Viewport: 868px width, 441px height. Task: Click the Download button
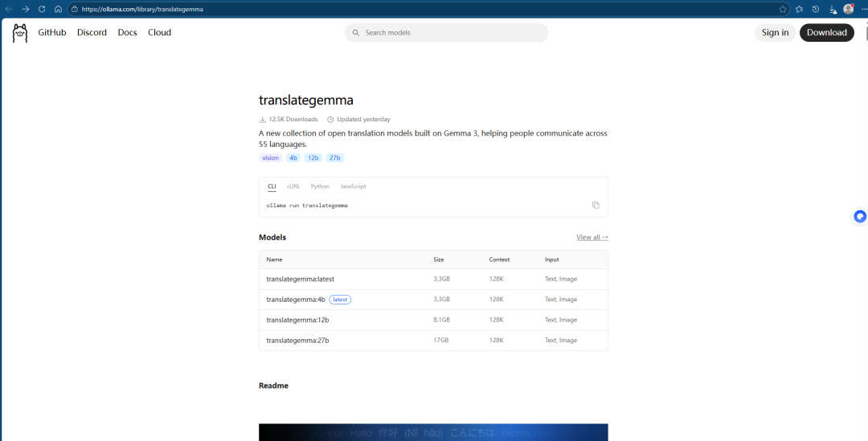[x=826, y=33]
